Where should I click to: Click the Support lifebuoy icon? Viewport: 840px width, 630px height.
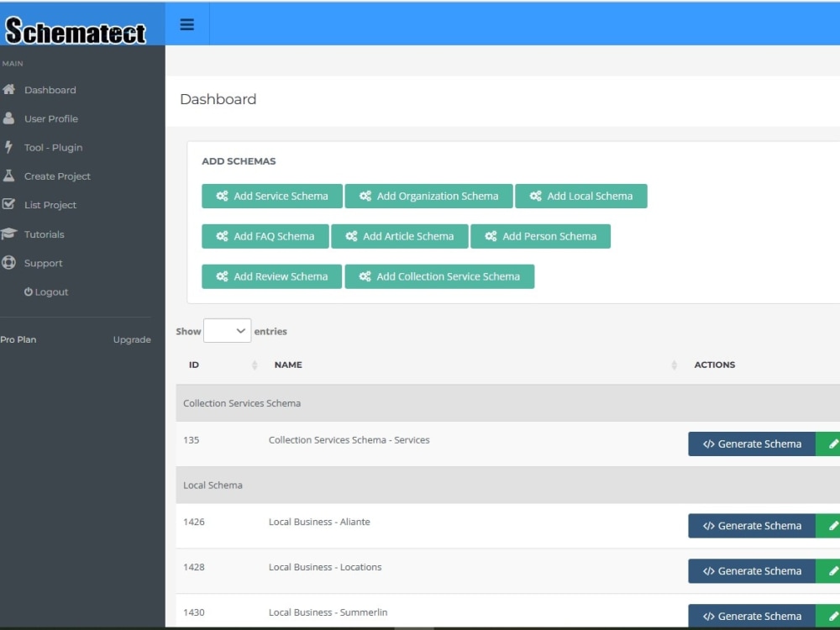(8, 262)
